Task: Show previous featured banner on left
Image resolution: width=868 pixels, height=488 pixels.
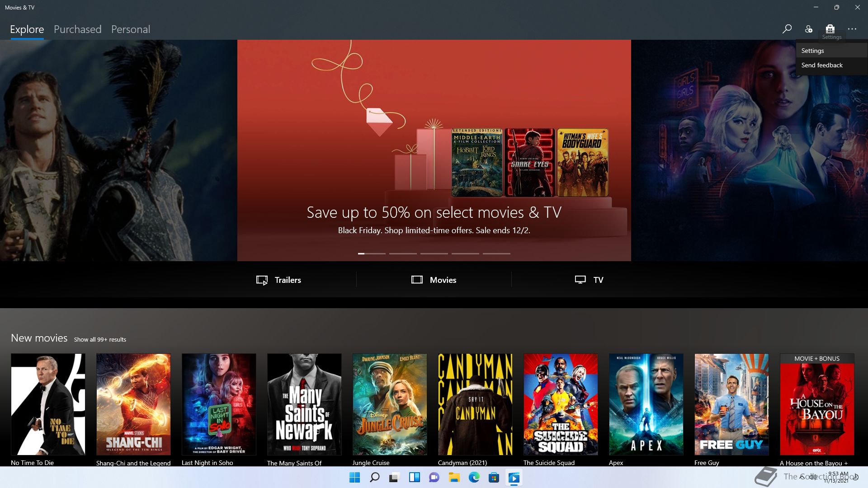Action: coord(118,150)
